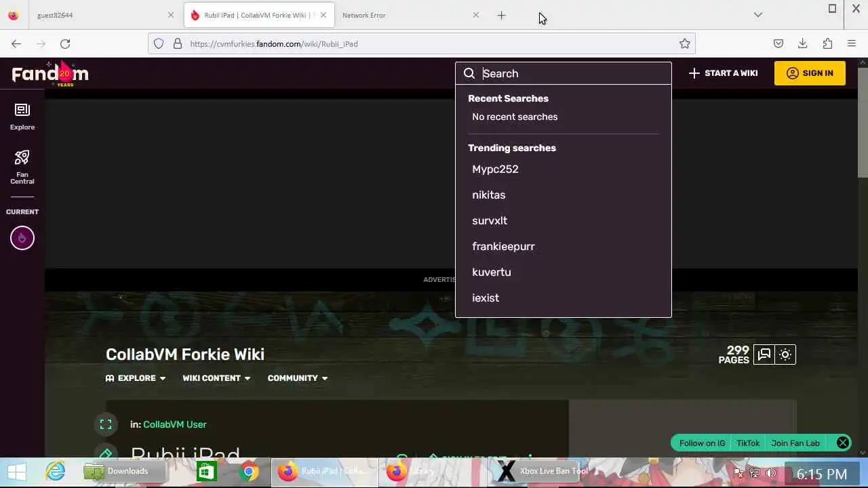Switch to the guest82644 tab
This screenshot has width=868, height=488.
(x=102, y=15)
